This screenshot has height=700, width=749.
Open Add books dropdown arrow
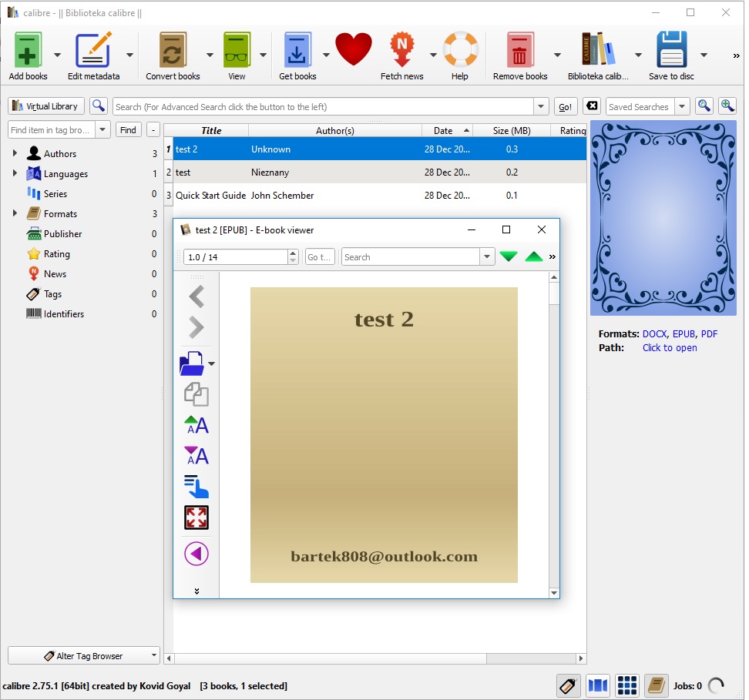coord(57,55)
